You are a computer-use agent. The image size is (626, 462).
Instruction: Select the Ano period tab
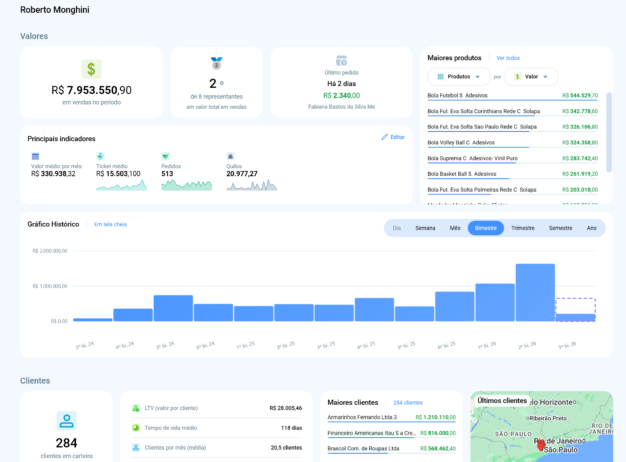(x=591, y=228)
